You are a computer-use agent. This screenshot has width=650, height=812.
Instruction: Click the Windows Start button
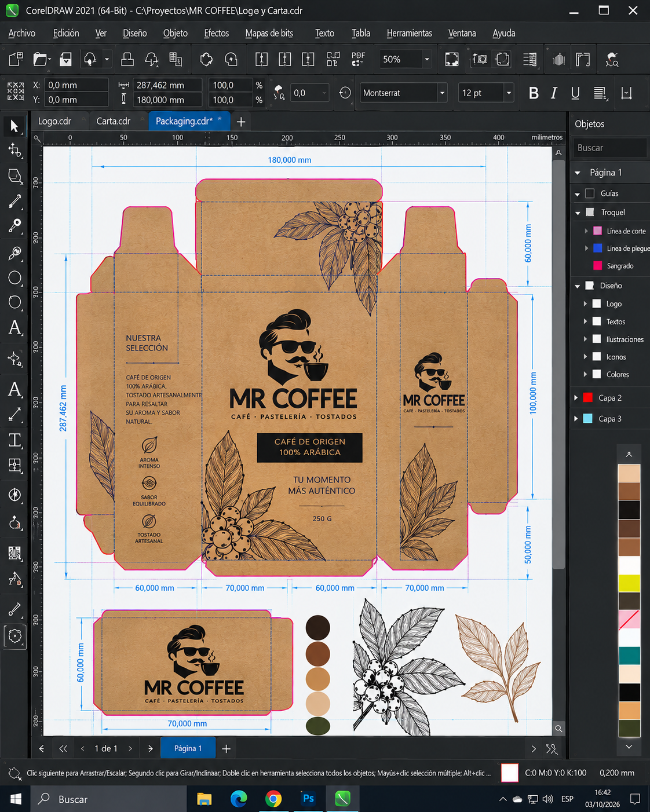pyautogui.click(x=16, y=799)
